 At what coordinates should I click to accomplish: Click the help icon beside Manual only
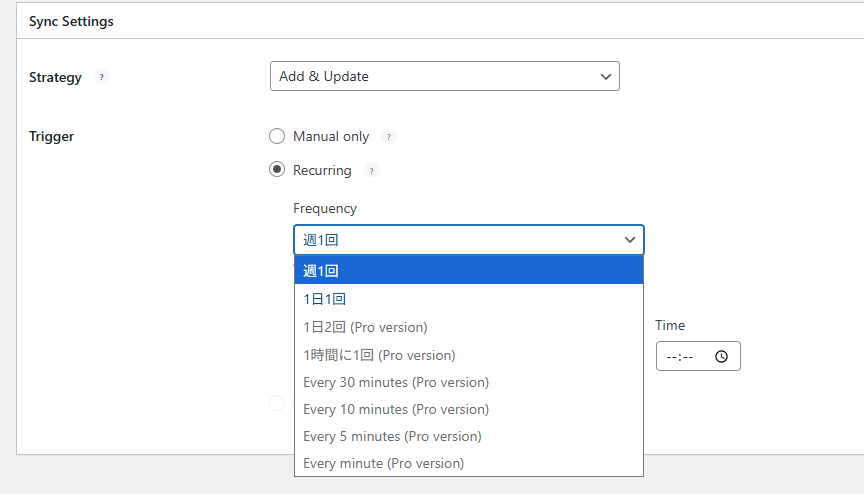389,137
